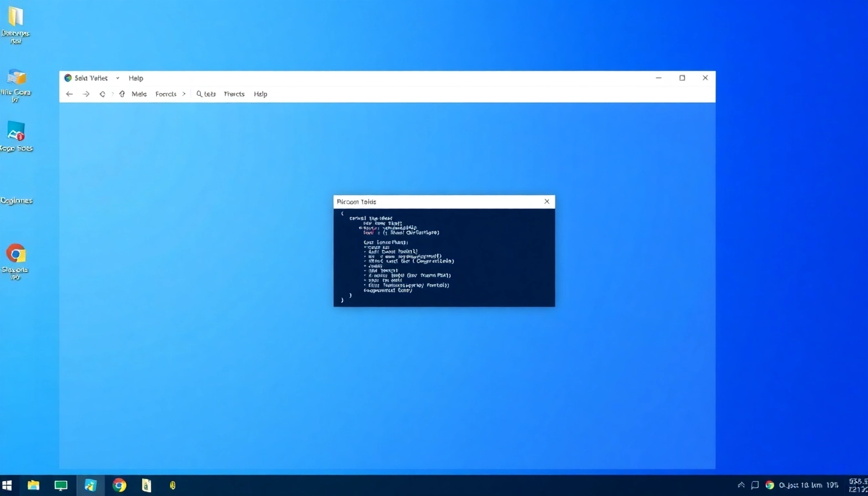Go back with the left arrow in the window toolbar
The image size is (868, 496).
[x=70, y=94]
